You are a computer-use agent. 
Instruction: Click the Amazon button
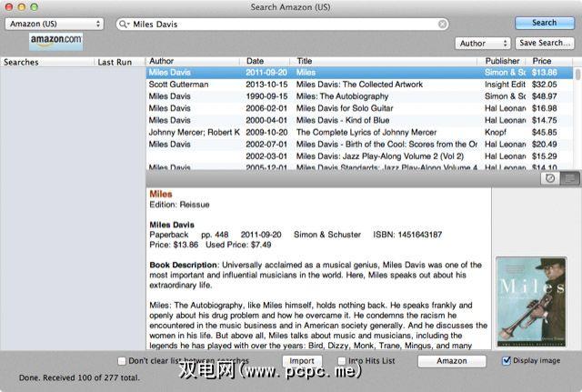[x=452, y=361]
